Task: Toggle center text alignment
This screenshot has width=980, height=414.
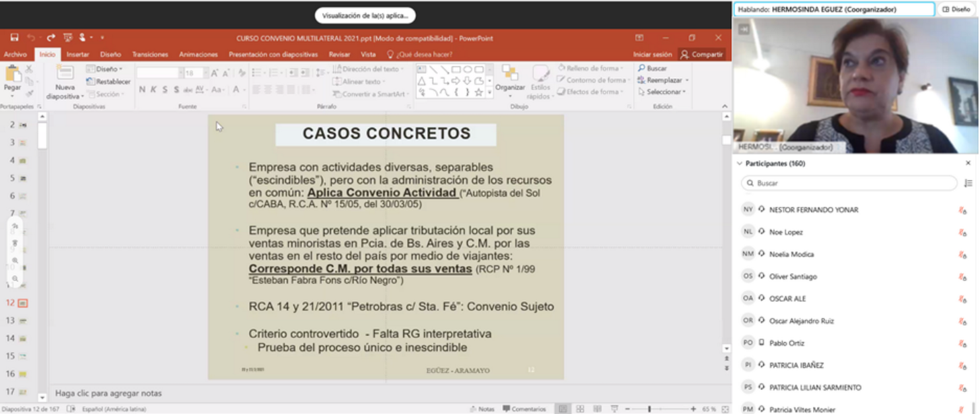Action: [x=268, y=90]
